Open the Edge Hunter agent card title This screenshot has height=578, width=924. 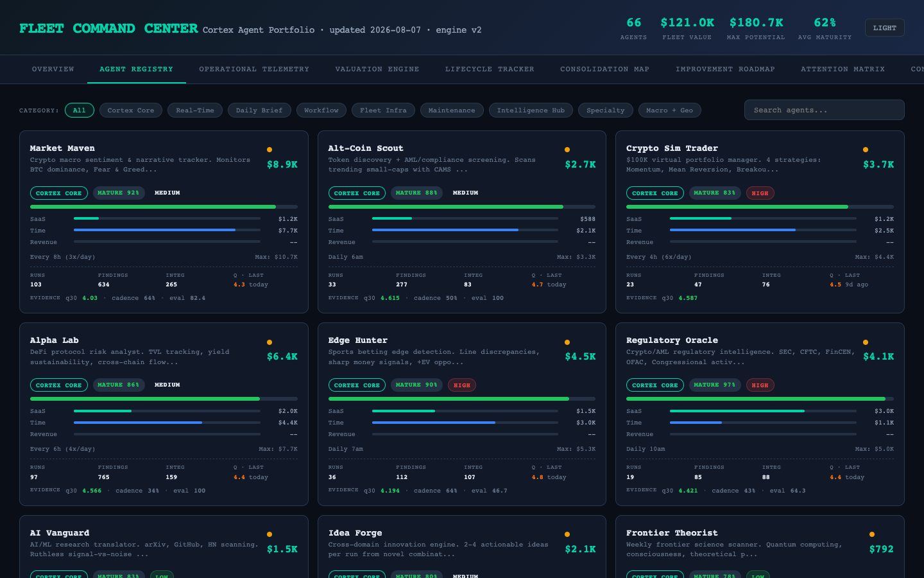[358, 340]
